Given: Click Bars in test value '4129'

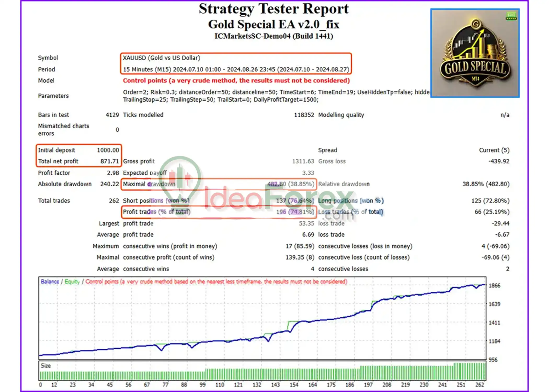Looking at the screenshot, I should pos(112,115).
